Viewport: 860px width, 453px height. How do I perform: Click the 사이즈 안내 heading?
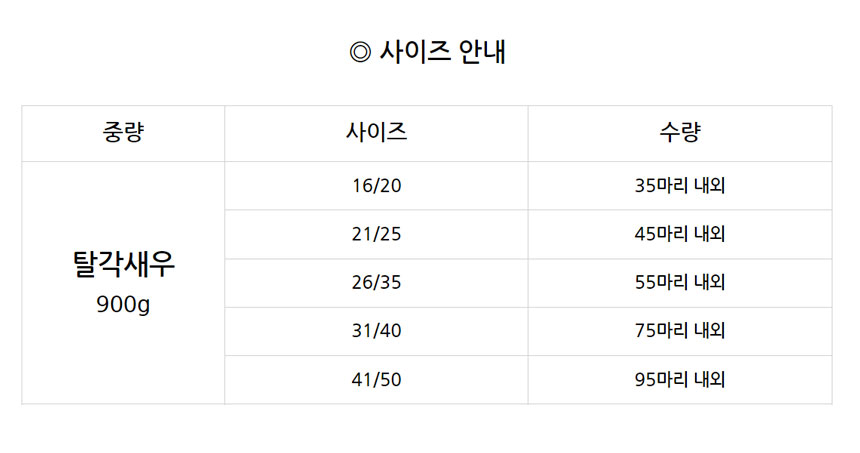[427, 53]
